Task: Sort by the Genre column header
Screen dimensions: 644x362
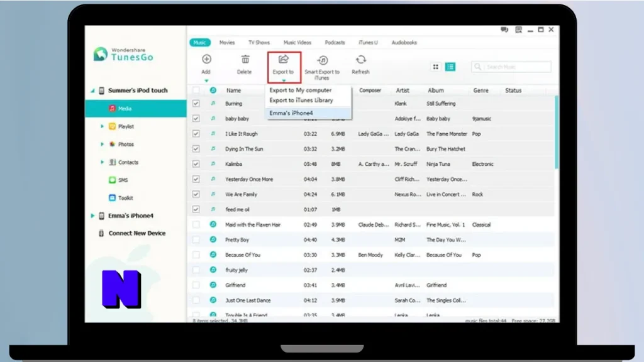Action: (480, 90)
